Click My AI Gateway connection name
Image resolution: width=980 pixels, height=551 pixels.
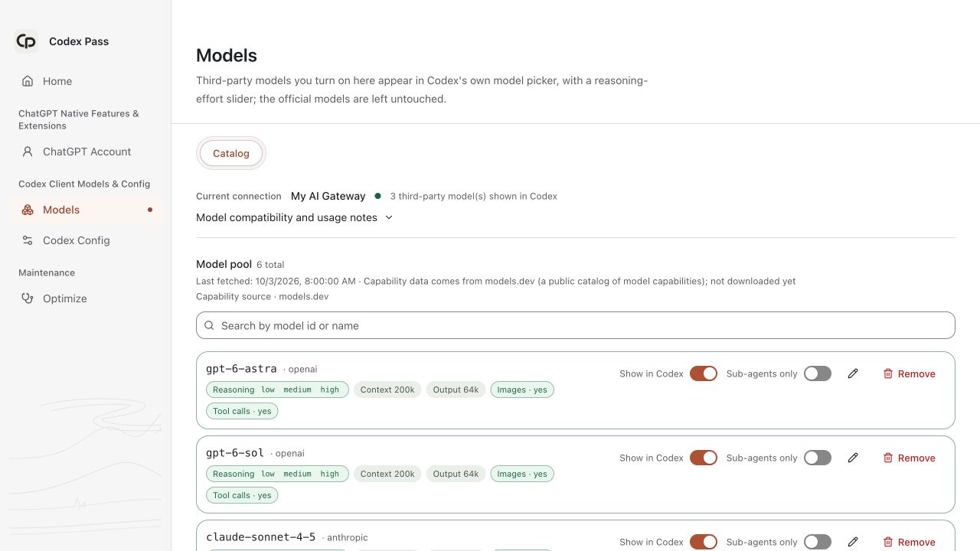[x=328, y=196]
